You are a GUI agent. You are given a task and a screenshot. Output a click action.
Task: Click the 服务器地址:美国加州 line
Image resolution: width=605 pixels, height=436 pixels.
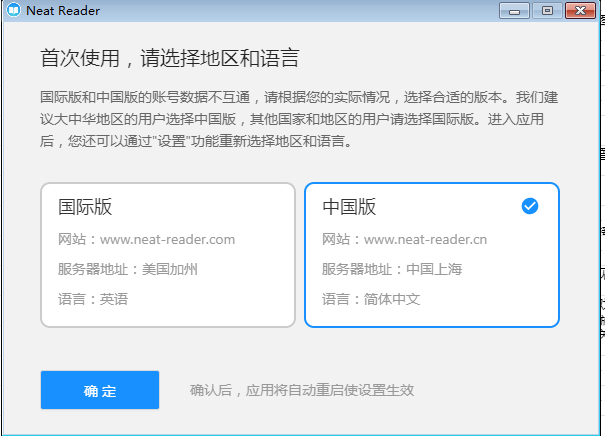coord(128,269)
